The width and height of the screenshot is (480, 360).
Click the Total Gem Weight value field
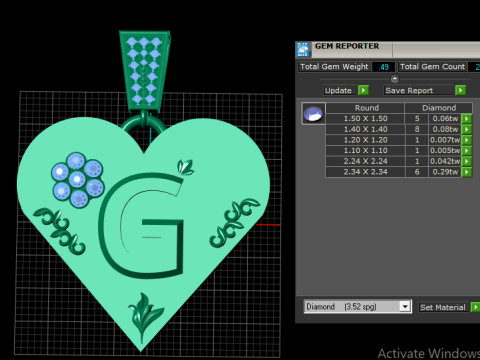pos(383,67)
